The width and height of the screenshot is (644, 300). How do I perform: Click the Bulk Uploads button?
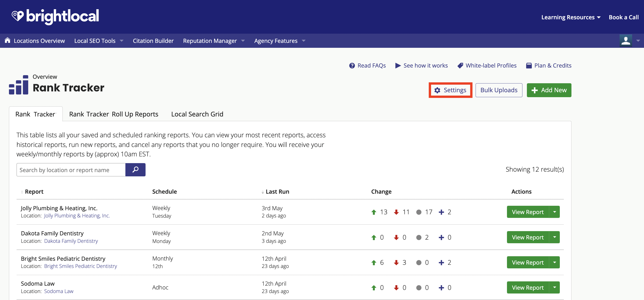(499, 90)
